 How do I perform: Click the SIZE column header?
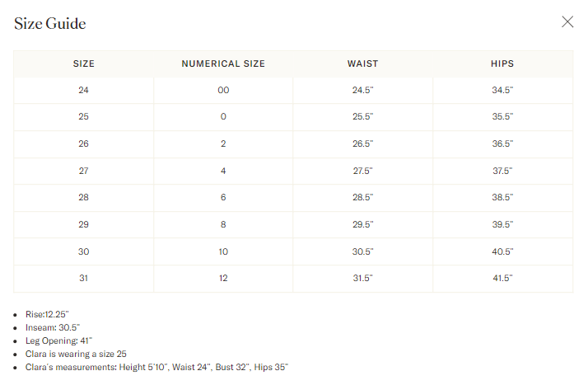[84, 63]
